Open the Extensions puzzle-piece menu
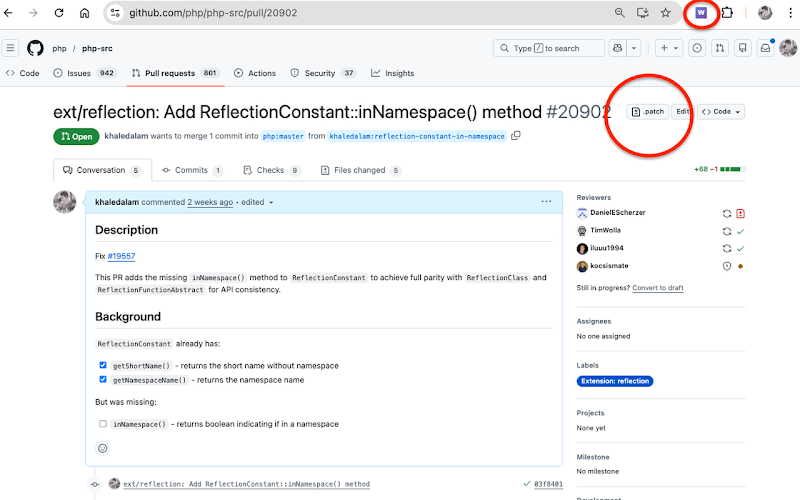 click(727, 13)
